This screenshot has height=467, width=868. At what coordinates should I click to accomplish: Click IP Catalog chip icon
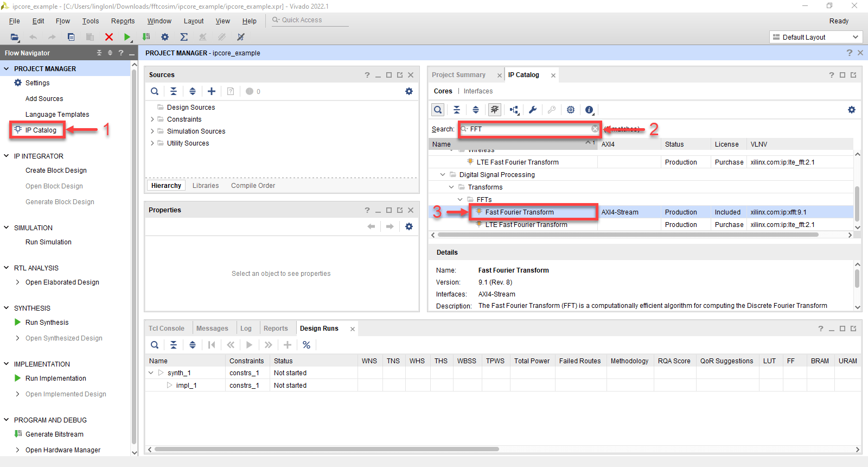[x=571, y=110]
